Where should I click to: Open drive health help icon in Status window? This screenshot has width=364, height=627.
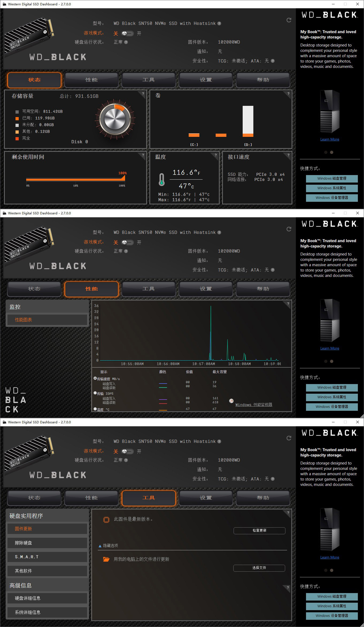(126, 42)
